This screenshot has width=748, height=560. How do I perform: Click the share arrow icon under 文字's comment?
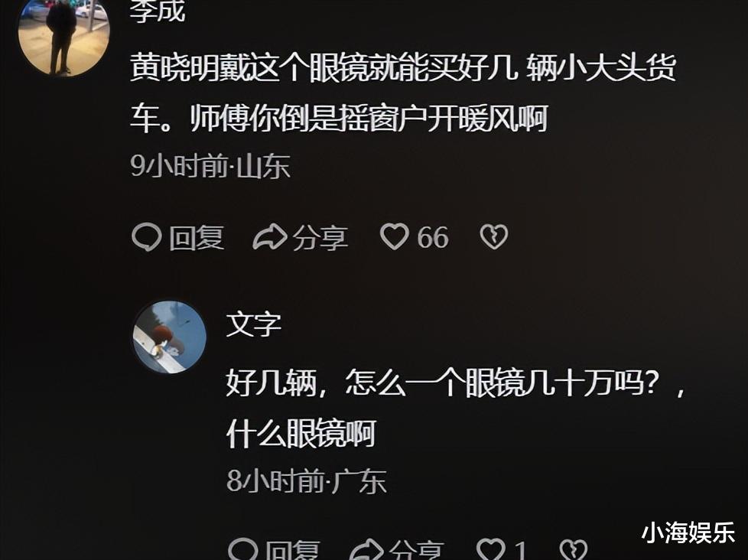[x=366, y=549]
